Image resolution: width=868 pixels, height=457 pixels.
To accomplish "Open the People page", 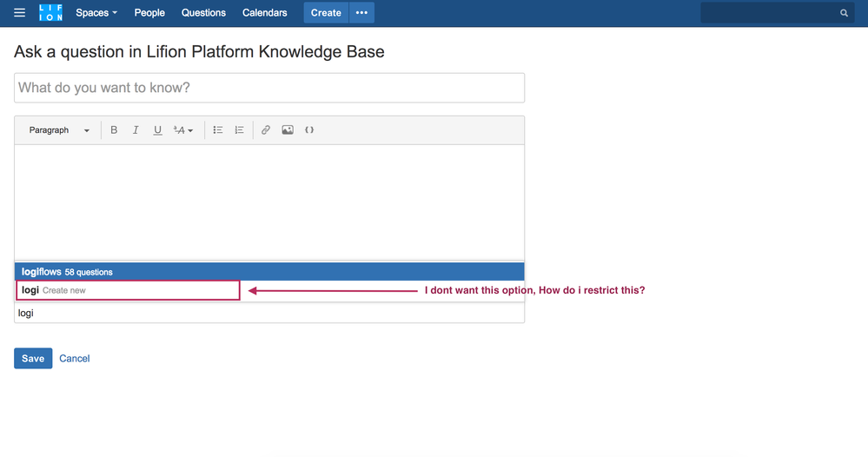I will coord(149,13).
